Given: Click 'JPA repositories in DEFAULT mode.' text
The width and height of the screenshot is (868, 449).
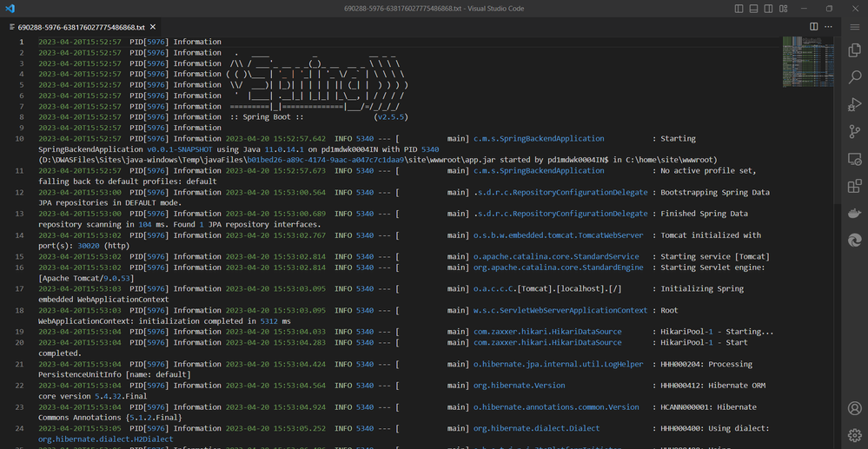Looking at the screenshot, I should (x=110, y=203).
